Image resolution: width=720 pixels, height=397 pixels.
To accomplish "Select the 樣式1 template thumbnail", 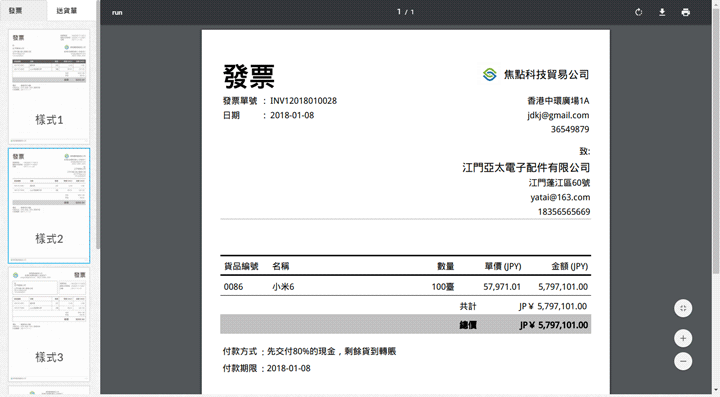I will click(x=49, y=87).
